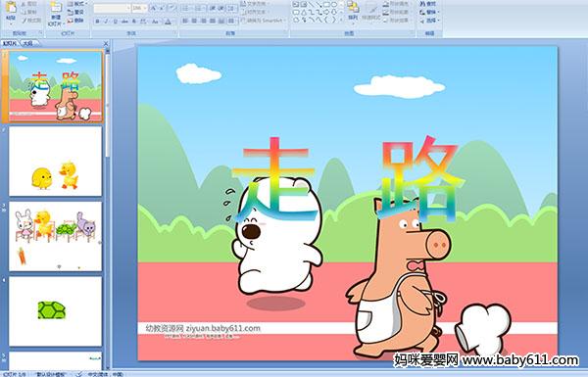Click the Cut (剪切) icon
The image size is (588, 377).
click(24, 4)
